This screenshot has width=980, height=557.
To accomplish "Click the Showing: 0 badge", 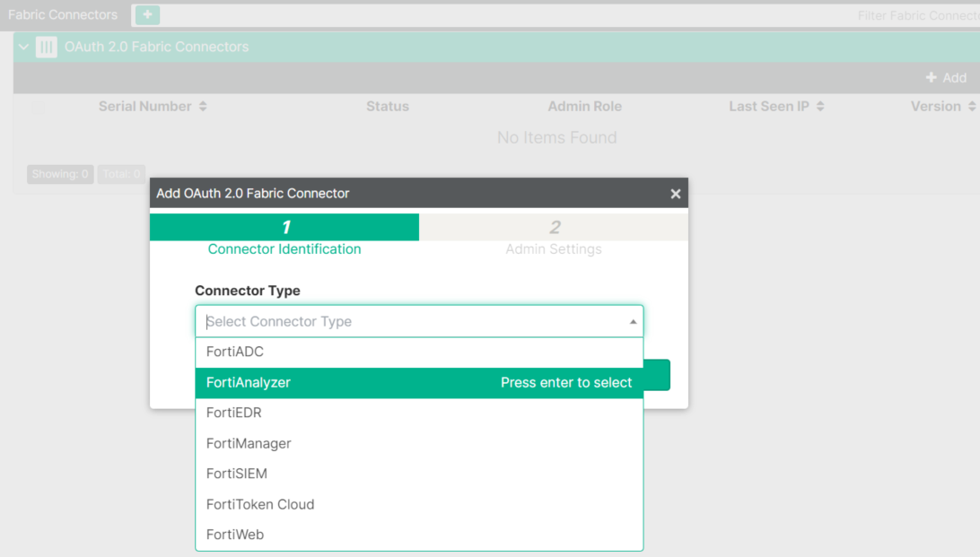I will 60,174.
